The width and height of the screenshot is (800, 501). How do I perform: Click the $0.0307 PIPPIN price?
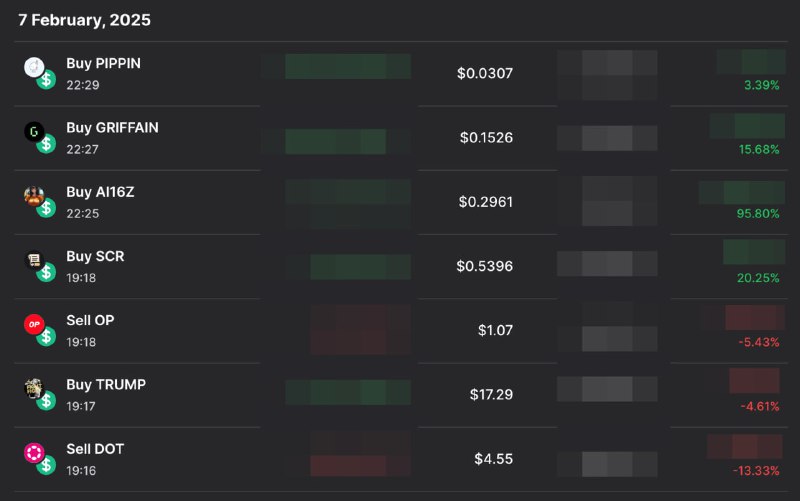click(485, 73)
